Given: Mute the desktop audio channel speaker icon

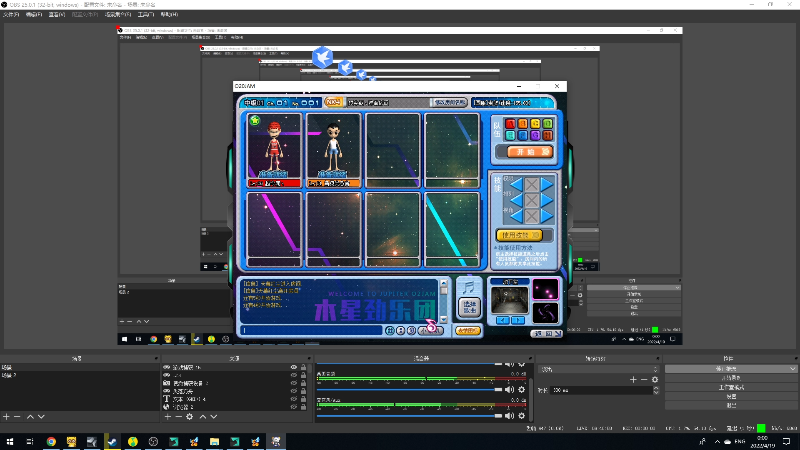Looking at the screenshot, I should [x=509, y=390].
